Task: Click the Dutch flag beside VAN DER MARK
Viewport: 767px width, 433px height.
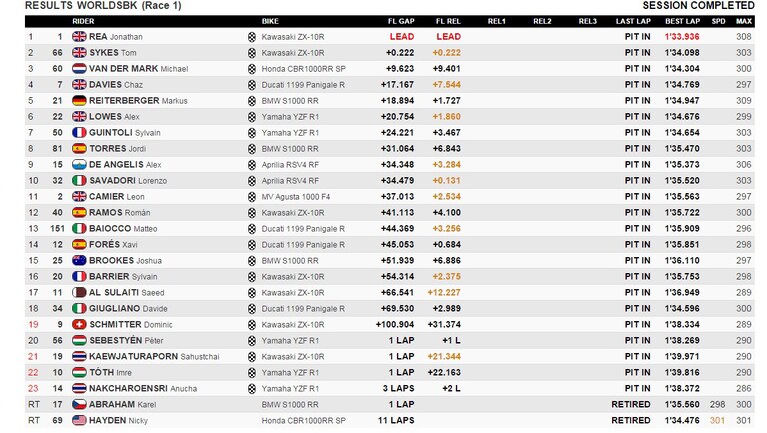Action: [x=79, y=68]
